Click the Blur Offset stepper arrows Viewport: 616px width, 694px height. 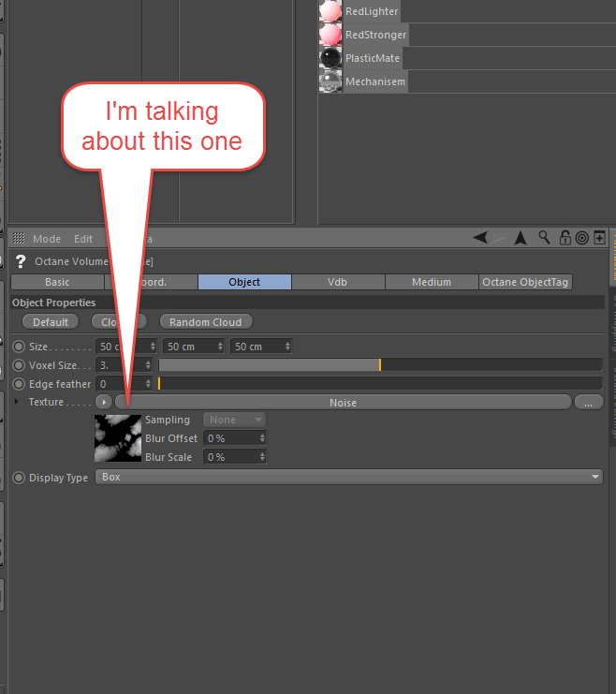[x=262, y=438]
